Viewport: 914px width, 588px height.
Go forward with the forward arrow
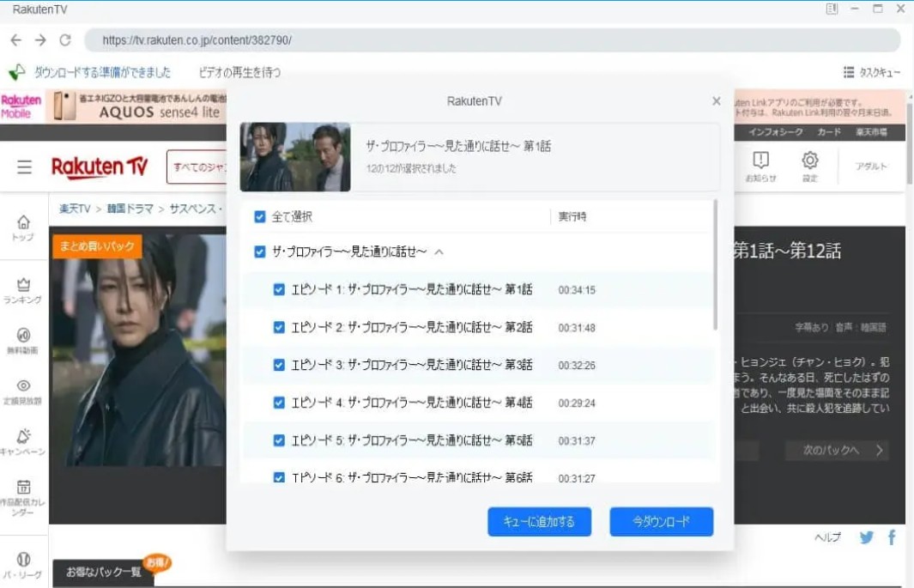click(x=40, y=39)
